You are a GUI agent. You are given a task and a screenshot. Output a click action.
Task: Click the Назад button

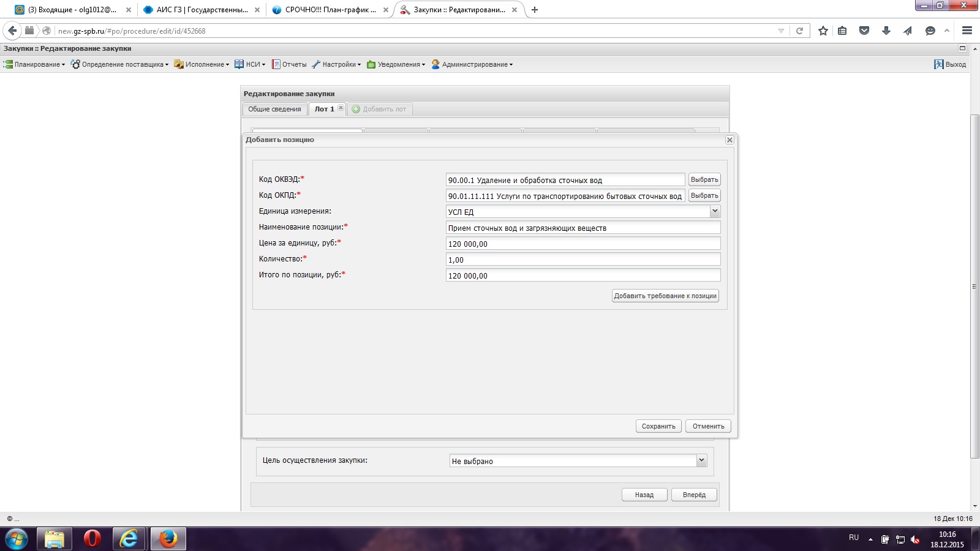tap(644, 495)
